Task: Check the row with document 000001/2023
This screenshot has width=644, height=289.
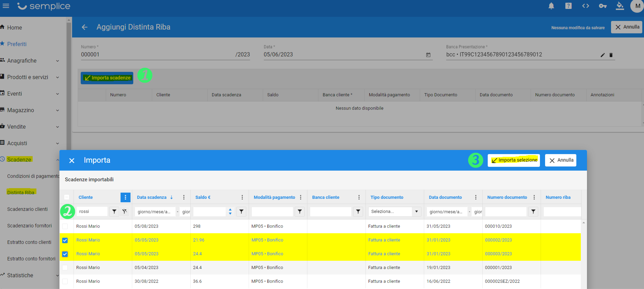Action: point(65,268)
